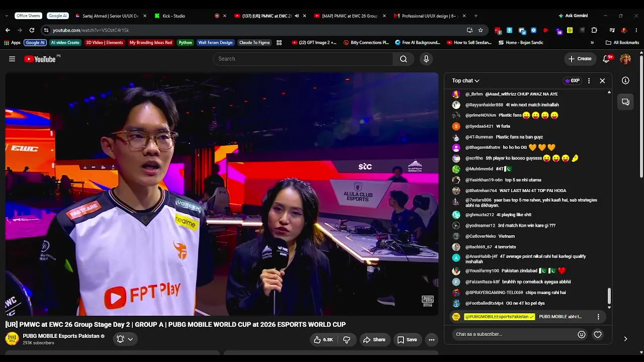Open more actions menu under video

[432, 340]
